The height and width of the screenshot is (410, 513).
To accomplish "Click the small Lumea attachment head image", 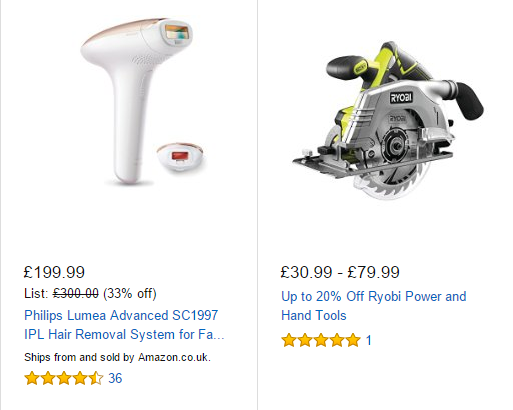I will pos(180,156).
